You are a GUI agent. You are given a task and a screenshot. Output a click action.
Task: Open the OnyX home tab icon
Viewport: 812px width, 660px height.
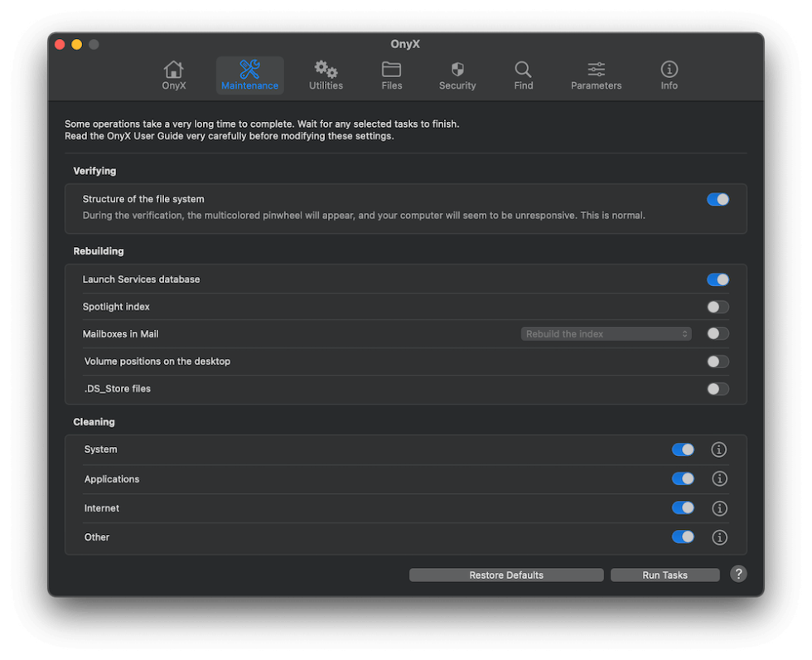click(x=173, y=75)
